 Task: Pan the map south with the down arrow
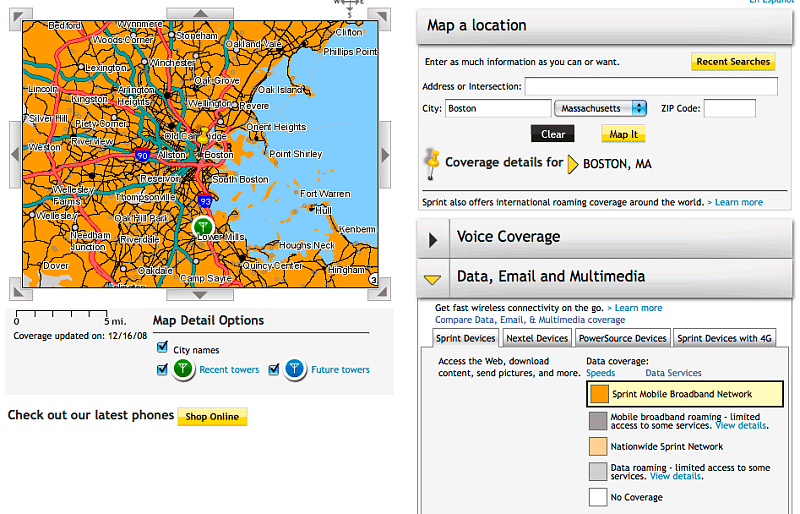(200, 295)
